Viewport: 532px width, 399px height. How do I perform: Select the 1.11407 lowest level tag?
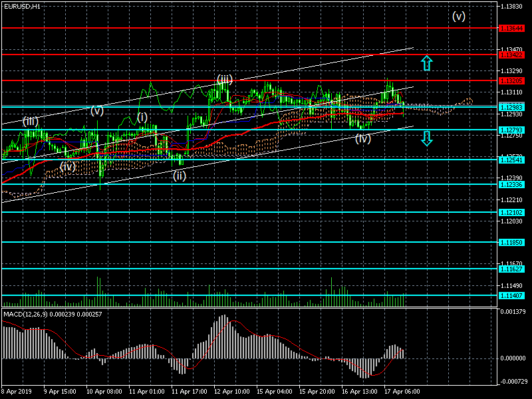click(x=513, y=295)
